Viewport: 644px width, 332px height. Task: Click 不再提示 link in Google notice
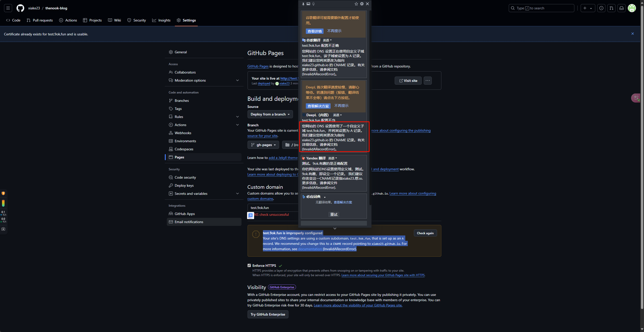click(334, 31)
